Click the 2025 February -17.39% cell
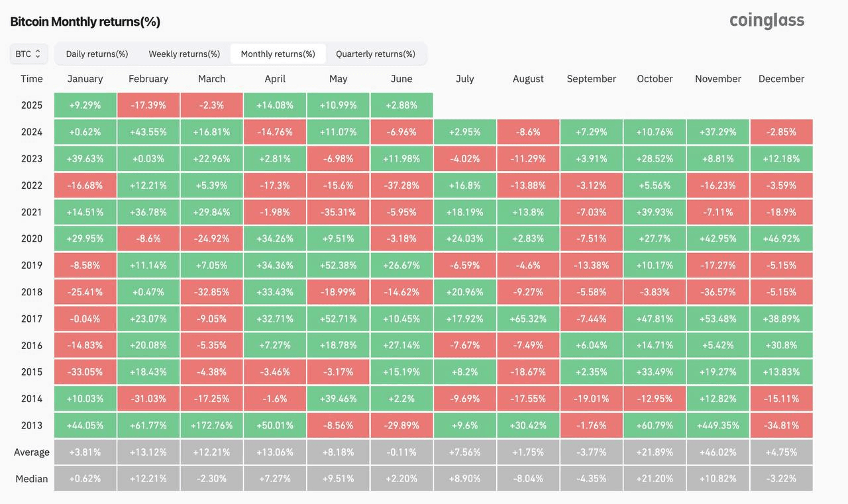 click(x=148, y=105)
